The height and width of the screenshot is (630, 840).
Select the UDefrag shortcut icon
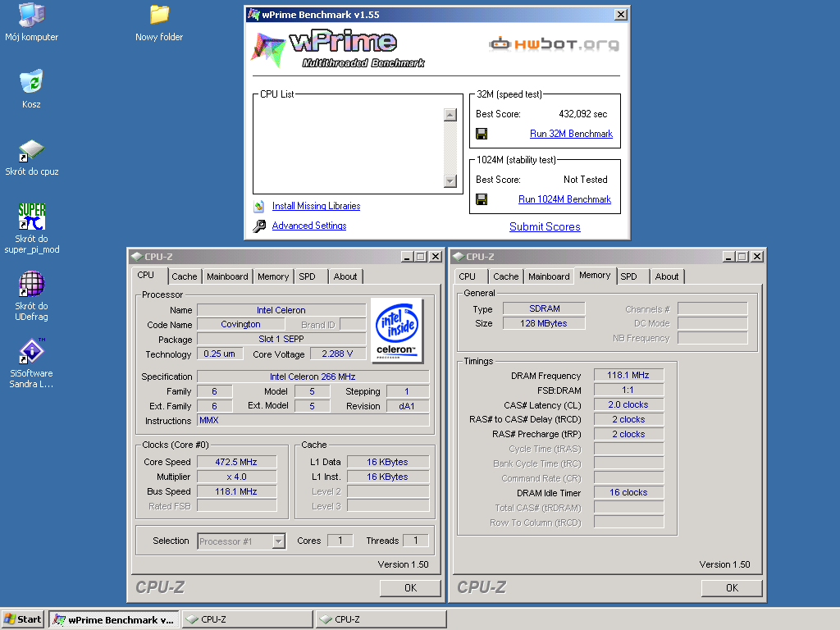click(x=32, y=284)
